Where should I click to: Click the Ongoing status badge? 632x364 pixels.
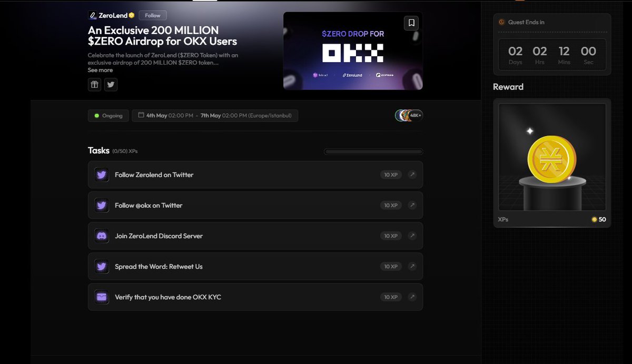point(108,115)
